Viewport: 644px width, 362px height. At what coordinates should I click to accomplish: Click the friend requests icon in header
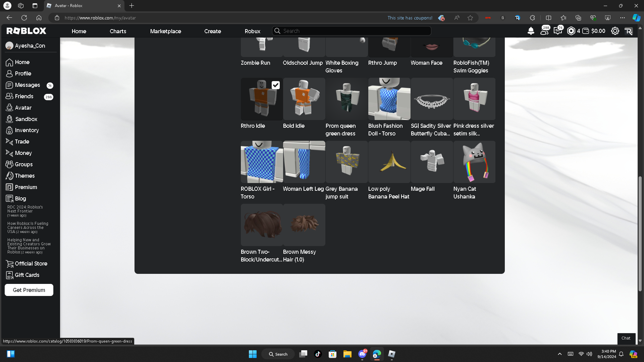(544, 31)
